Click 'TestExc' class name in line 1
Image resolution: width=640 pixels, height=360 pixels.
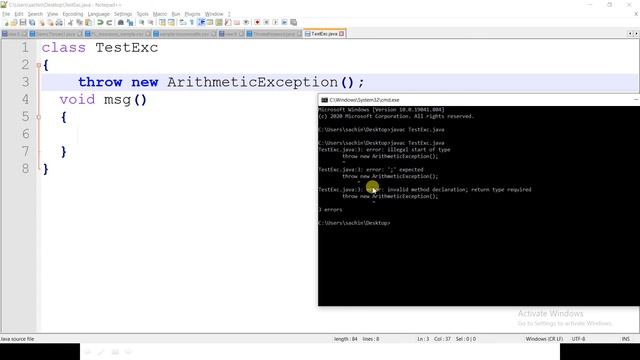tap(127, 48)
